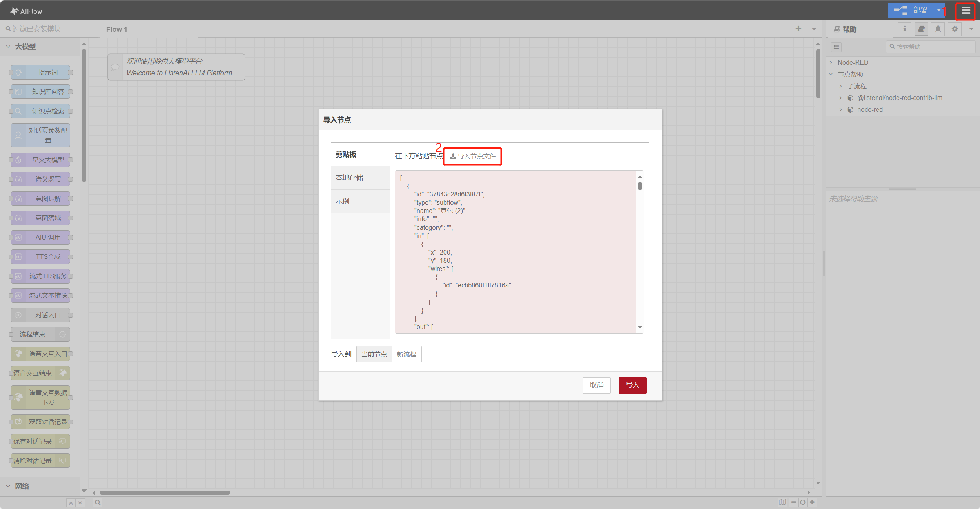The height and width of the screenshot is (509, 980).
Task: Choose 新流程 as import target
Action: point(407,354)
